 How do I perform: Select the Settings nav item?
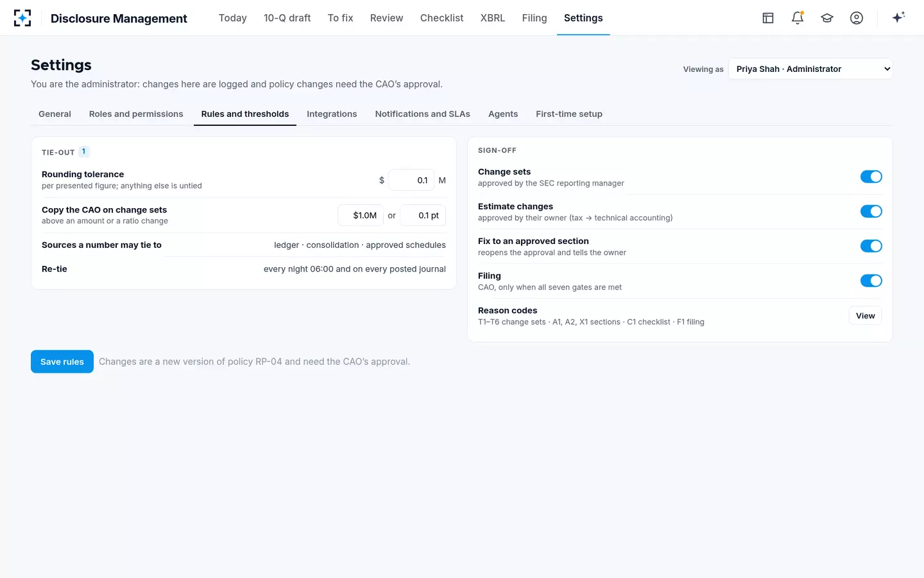pos(583,18)
